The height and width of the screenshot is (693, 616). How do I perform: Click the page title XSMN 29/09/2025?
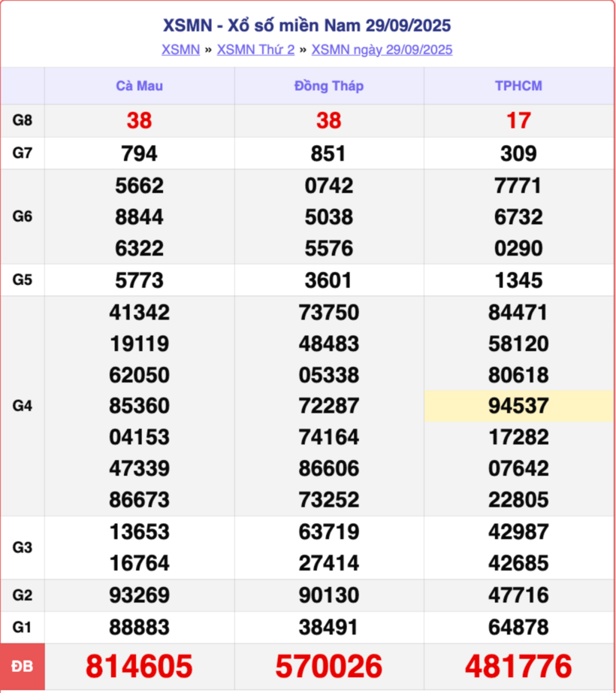pos(307,26)
